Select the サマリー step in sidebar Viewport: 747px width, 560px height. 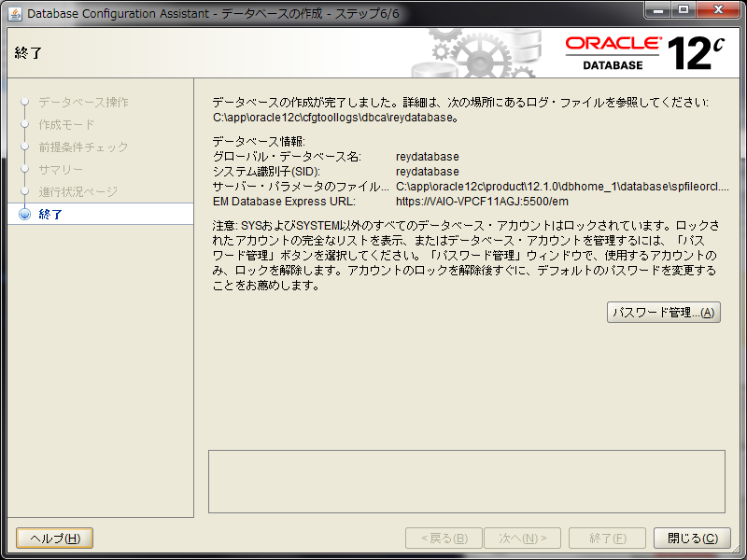point(61,170)
